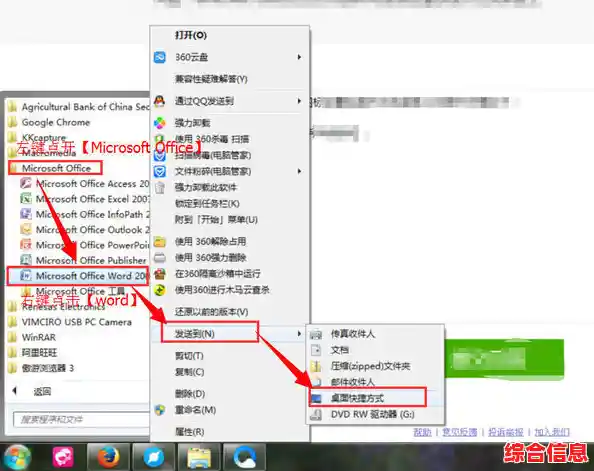
Task: Click the 意见反馈 link
Action: coord(460,432)
